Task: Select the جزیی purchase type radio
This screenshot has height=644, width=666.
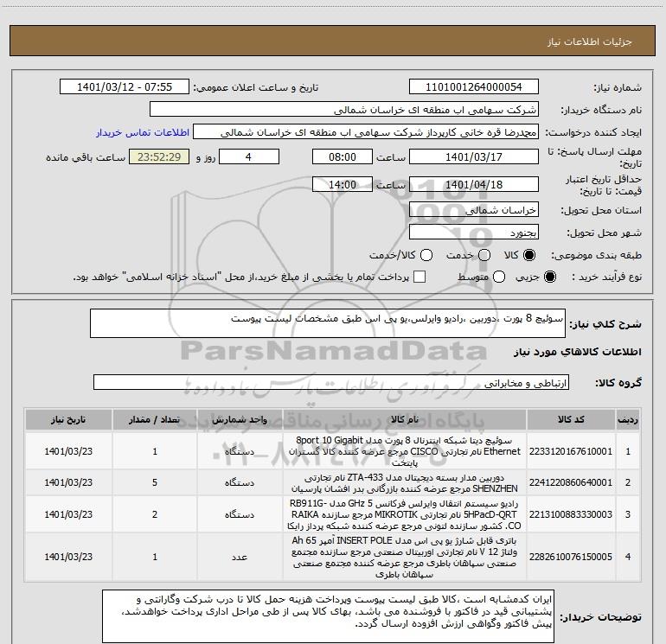Action: pyautogui.click(x=549, y=277)
